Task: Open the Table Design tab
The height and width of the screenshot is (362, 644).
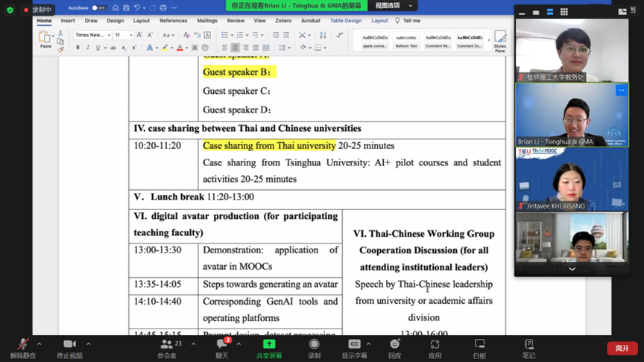Action: point(345,21)
